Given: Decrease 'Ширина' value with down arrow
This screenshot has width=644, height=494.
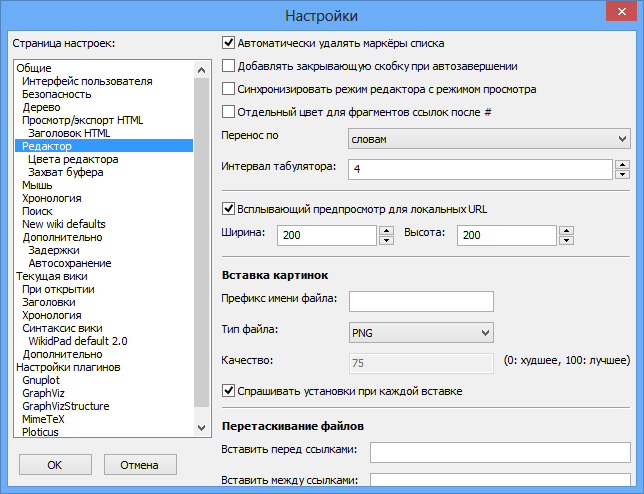Looking at the screenshot, I should coord(386,240).
